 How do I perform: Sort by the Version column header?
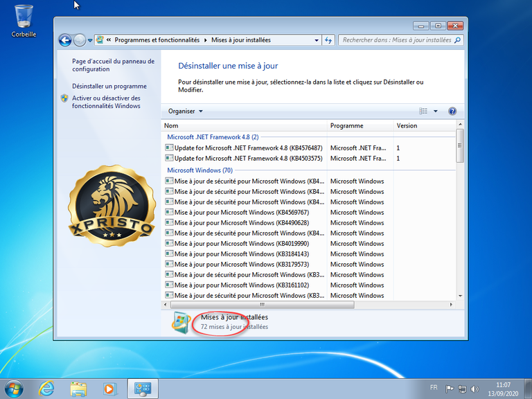[x=425, y=125]
